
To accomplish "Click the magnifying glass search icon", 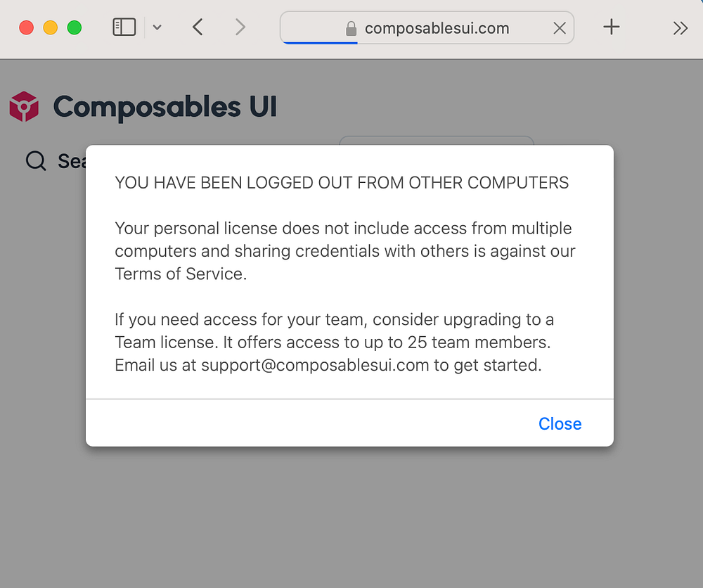I will (x=35, y=161).
